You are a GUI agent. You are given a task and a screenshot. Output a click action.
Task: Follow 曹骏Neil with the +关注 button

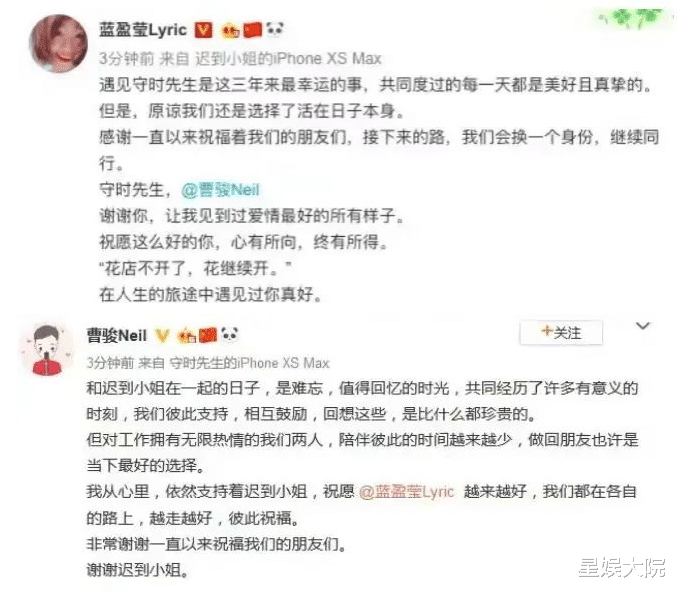561,332
